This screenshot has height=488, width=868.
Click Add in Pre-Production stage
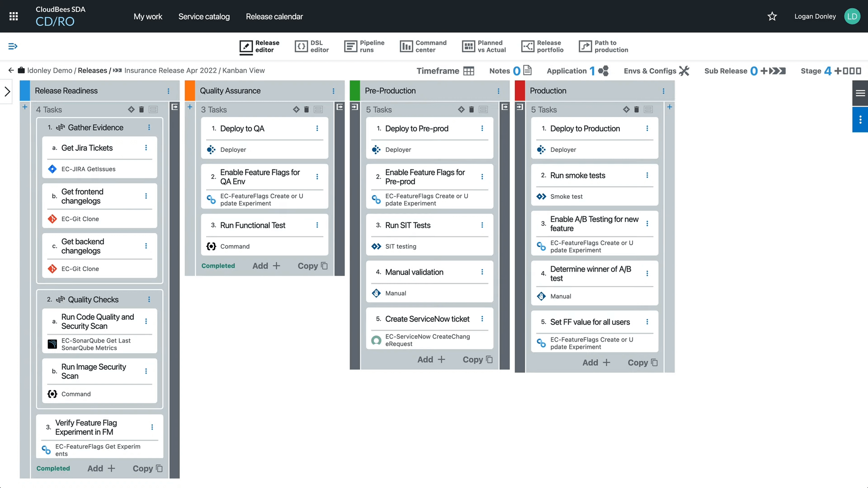[431, 359]
